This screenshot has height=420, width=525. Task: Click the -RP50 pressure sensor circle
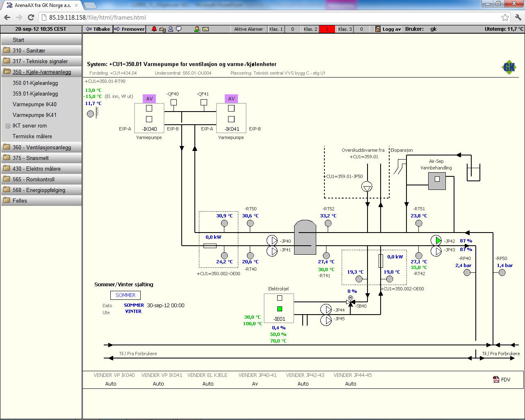click(x=502, y=272)
